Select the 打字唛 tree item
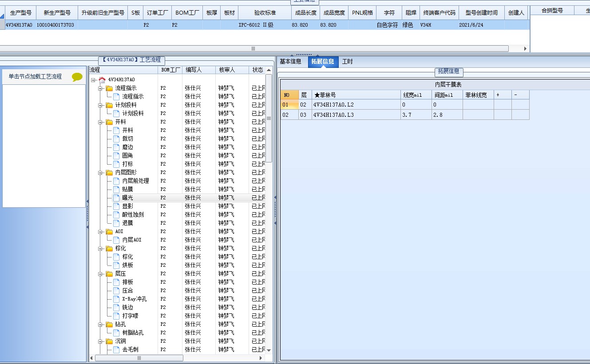Viewport: 590px width, 364px height. coord(130,316)
